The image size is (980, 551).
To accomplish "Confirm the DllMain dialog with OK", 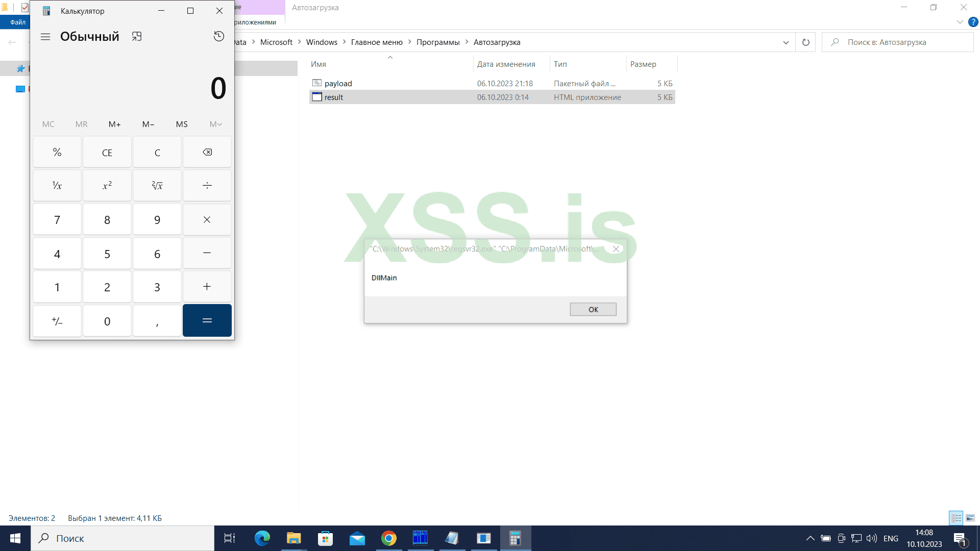I will click(593, 309).
